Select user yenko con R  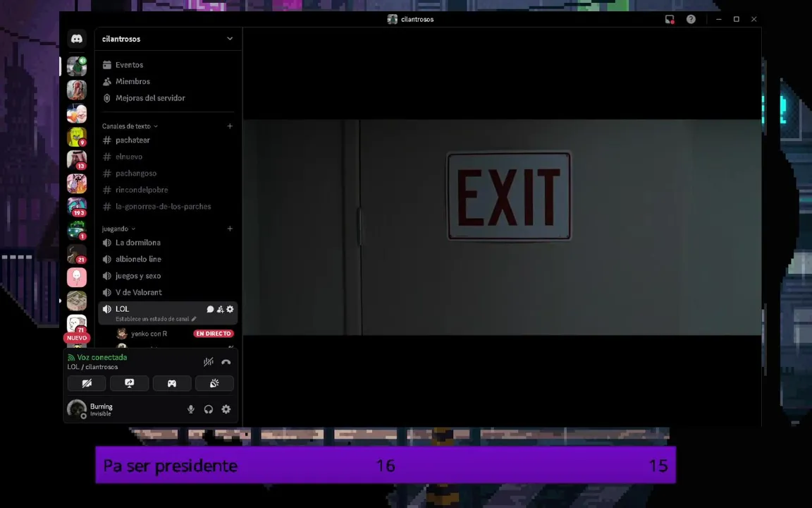149,333
